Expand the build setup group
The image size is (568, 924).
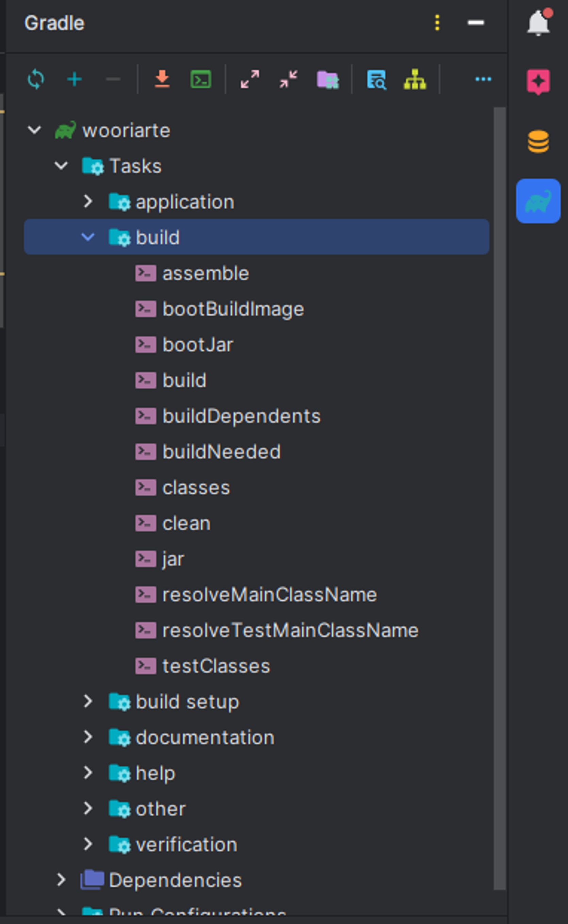click(x=88, y=701)
